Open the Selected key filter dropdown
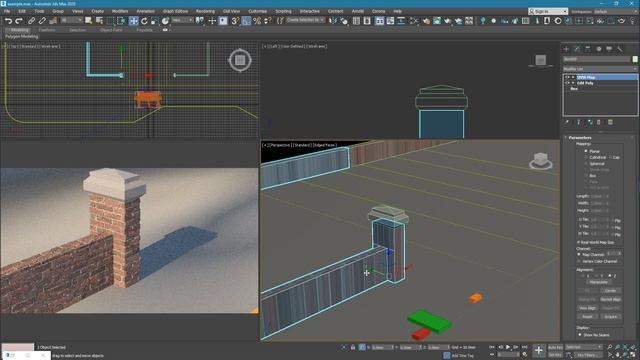 point(583,347)
